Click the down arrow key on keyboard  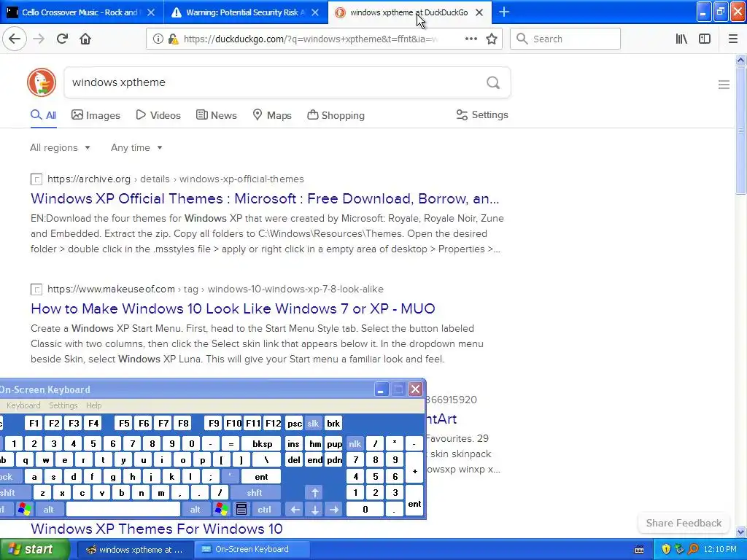click(315, 510)
